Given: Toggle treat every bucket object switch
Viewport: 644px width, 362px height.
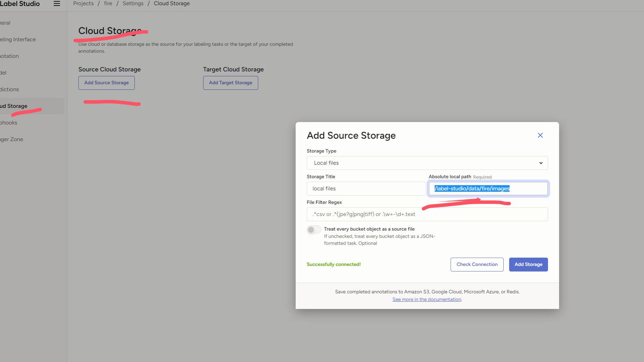Looking at the screenshot, I should (314, 230).
